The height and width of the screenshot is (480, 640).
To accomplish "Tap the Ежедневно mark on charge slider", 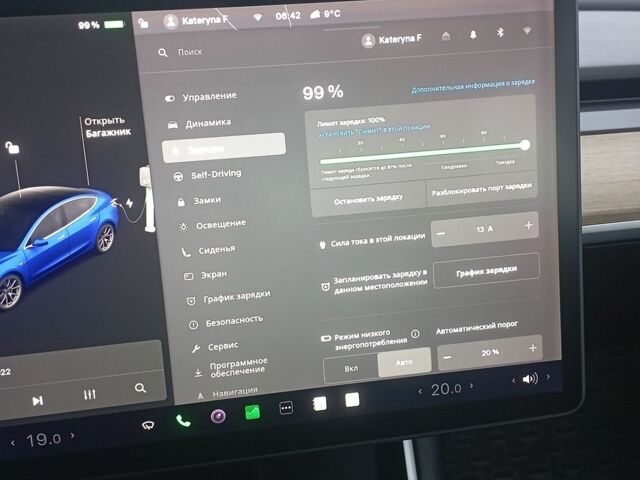I will coord(454,167).
